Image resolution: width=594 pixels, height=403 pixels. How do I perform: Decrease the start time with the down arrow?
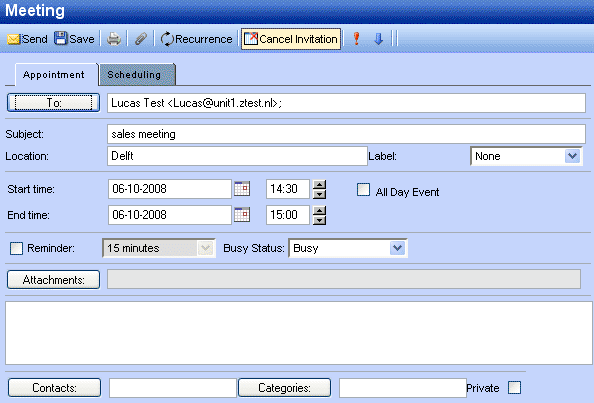click(320, 194)
